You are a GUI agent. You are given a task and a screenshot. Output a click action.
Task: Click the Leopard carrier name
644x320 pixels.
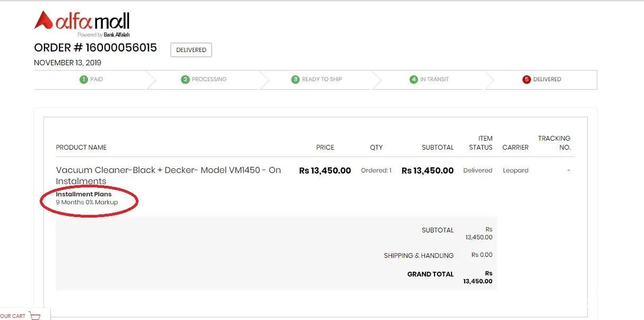click(x=516, y=171)
